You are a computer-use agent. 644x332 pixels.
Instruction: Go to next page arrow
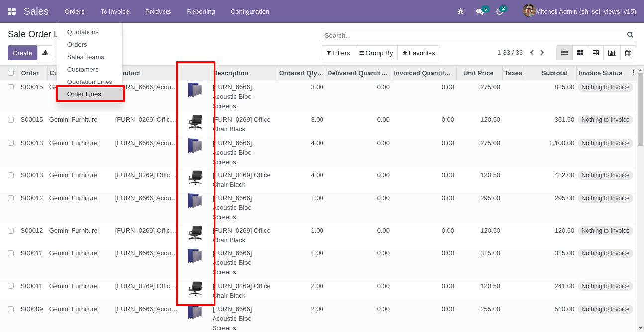(x=542, y=53)
